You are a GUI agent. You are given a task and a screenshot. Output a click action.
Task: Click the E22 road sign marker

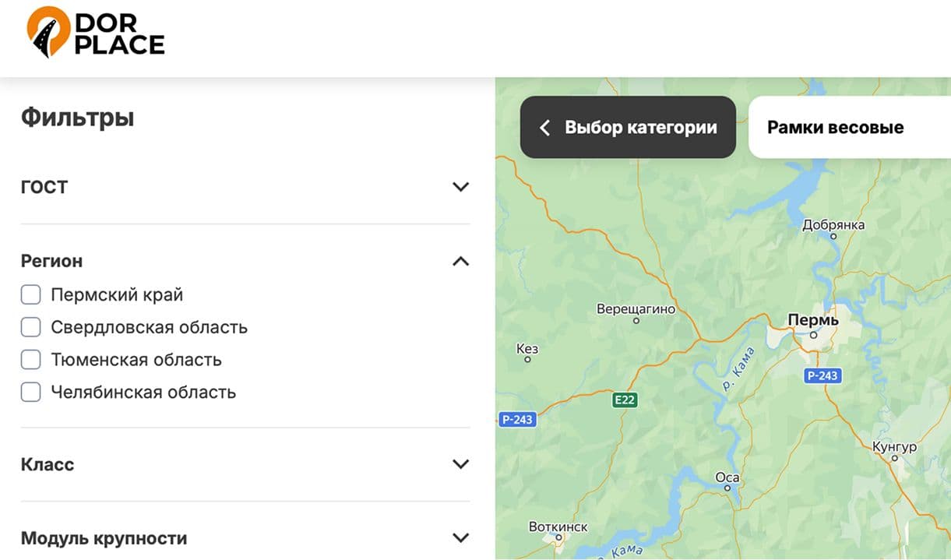[x=625, y=400]
